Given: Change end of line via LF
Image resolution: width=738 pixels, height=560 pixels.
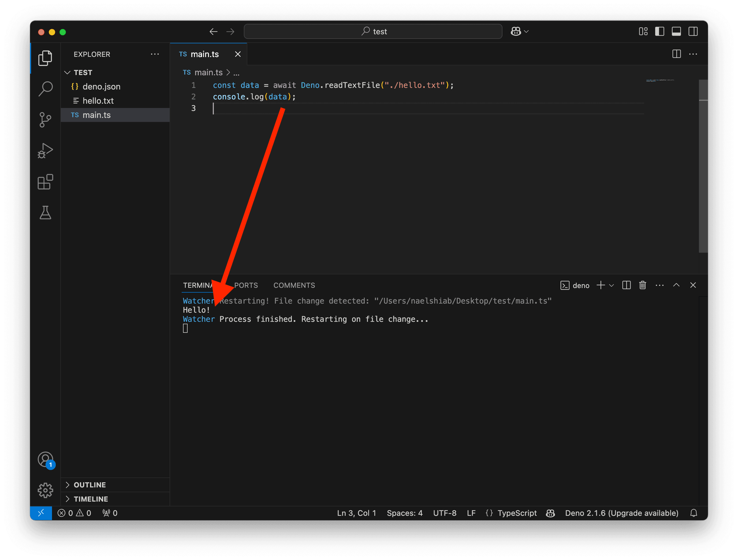Looking at the screenshot, I should point(471,513).
